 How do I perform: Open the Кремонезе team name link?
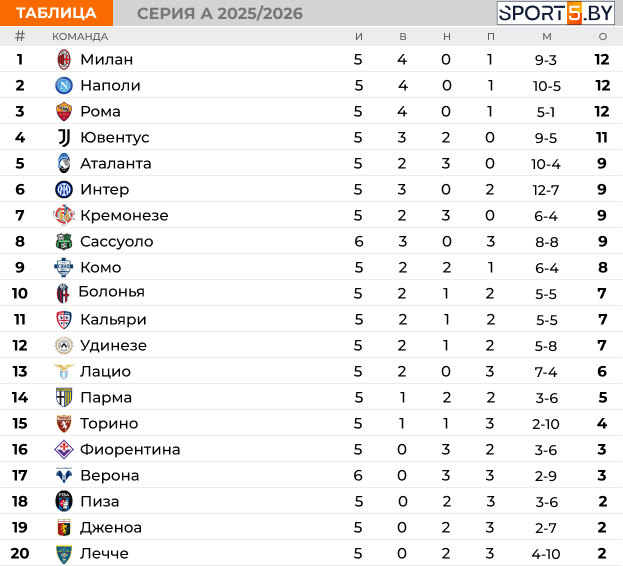(124, 215)
